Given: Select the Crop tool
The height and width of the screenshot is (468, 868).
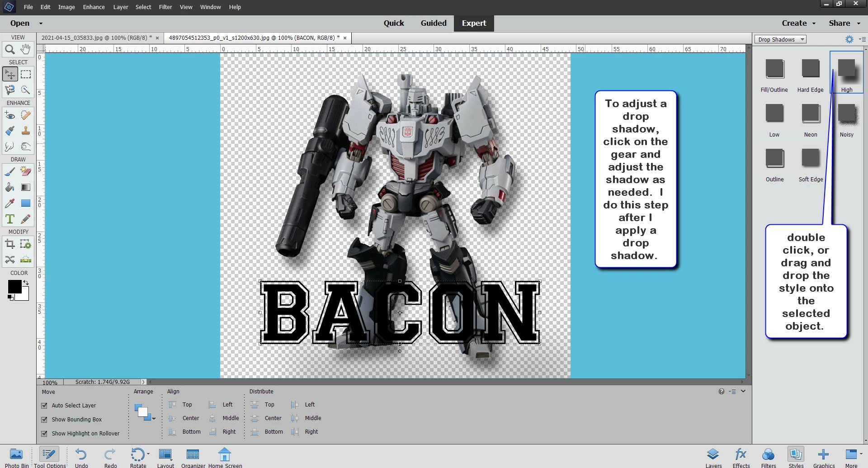Looking at the screenshot, I should tap(10, 244).
